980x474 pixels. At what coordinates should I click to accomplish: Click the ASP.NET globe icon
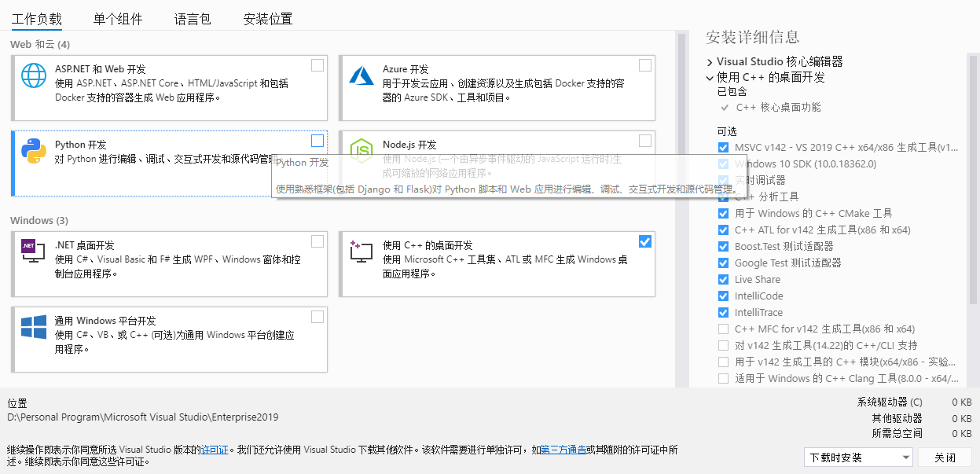click(34, 75)
